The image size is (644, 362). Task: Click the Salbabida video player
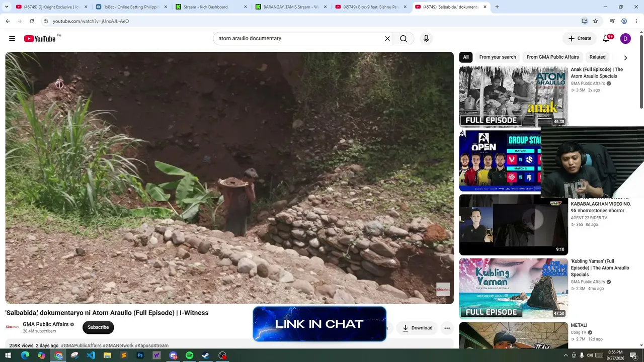[229, 178]
